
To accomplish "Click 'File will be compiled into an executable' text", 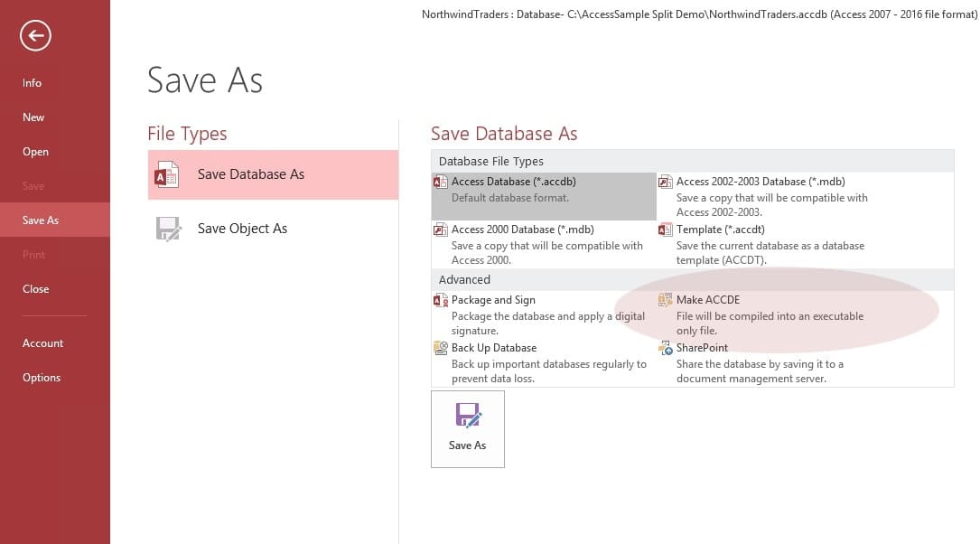I will pos(770,316).
